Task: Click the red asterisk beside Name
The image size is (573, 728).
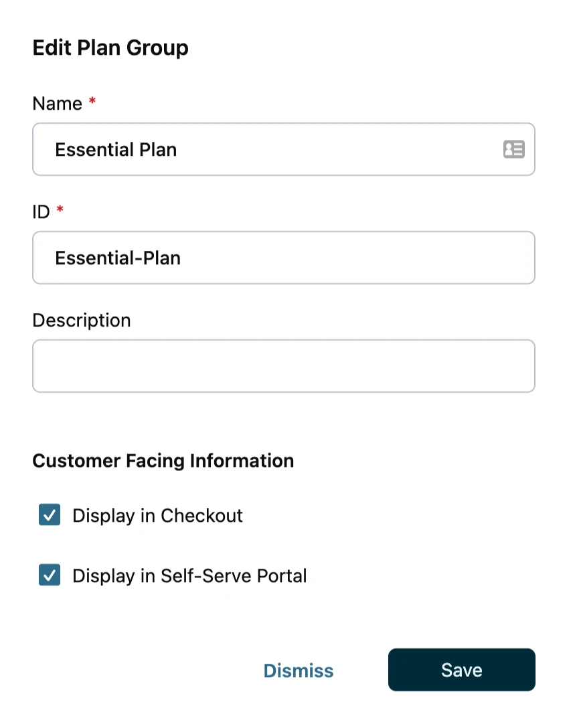Action: (x=92, y=102)
